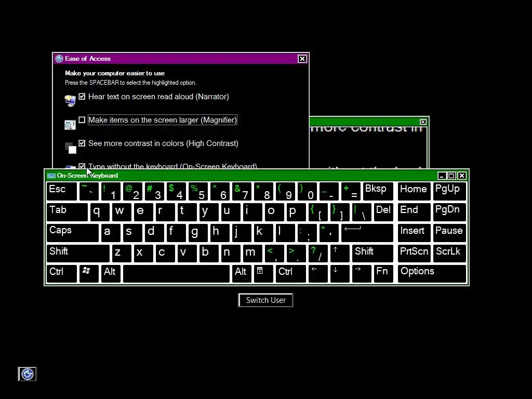This screenshot has width=532, height=399.
Task: Click the question mark slash key
Action: 318,253
